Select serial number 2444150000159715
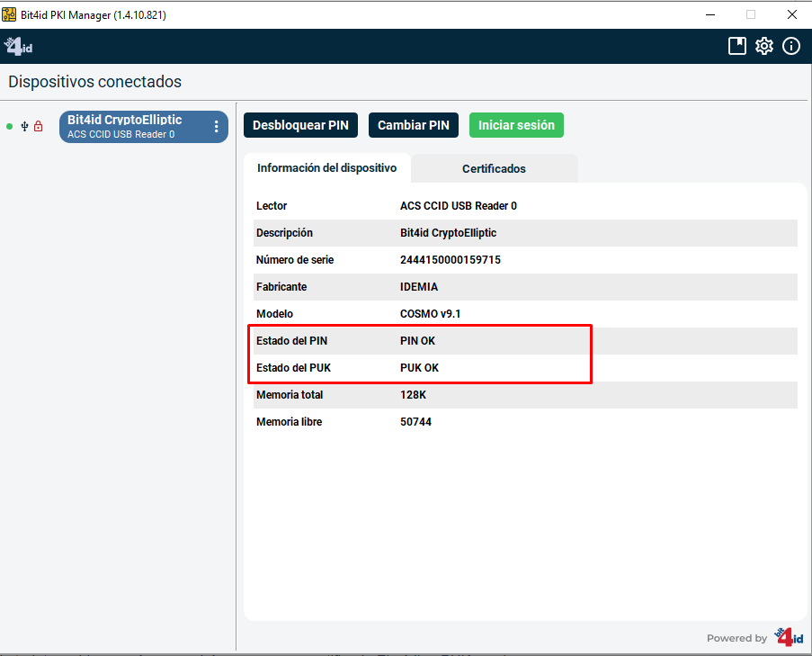This screenshot has width=812, height=656. click(450, 259)
